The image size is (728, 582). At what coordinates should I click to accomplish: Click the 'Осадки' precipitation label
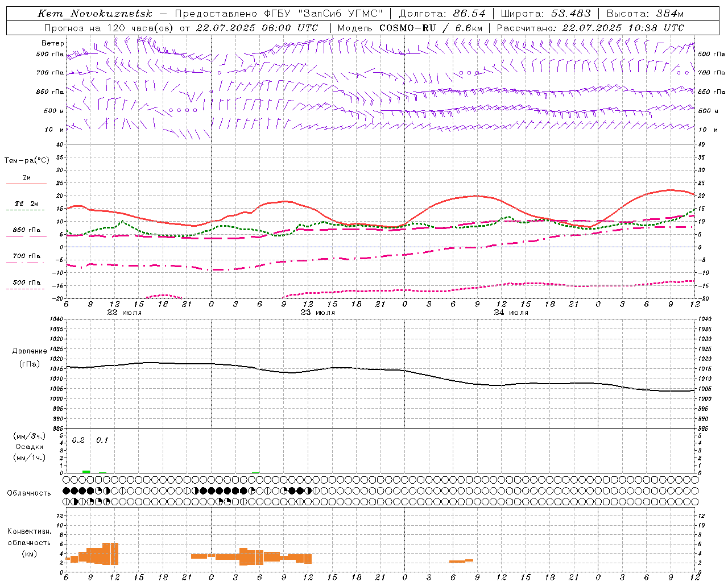30,447
